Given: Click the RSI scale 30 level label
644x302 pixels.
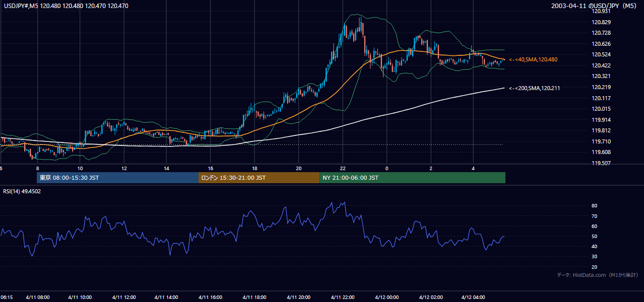Looking at the screenshot, I should 594,257.
